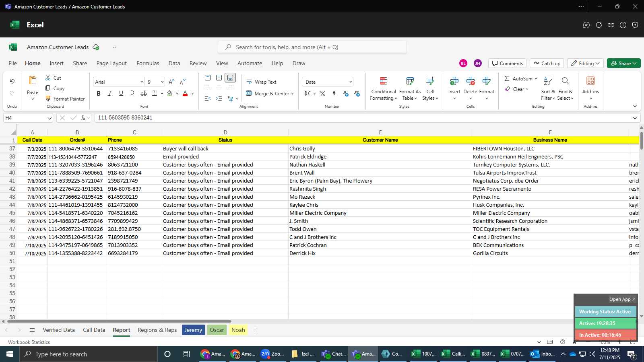Image resolution: width=644 pixels, height=362 pixels.
Task: Click the Catch up button
Action: 547,63
